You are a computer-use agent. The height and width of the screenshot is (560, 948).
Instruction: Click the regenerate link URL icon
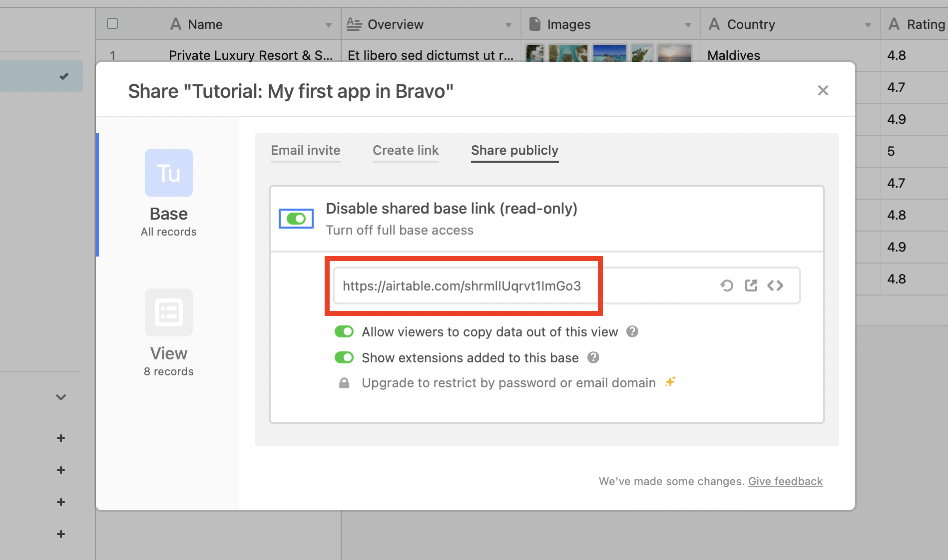coord(727,285)
